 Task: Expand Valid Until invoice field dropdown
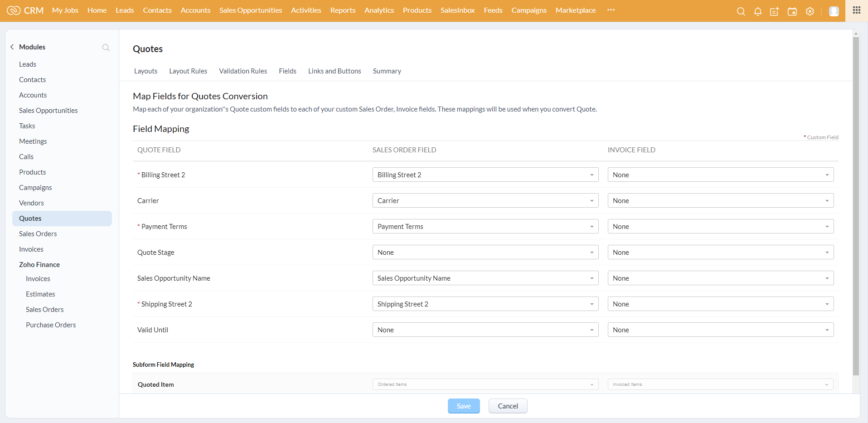click(x=720, y=330)
